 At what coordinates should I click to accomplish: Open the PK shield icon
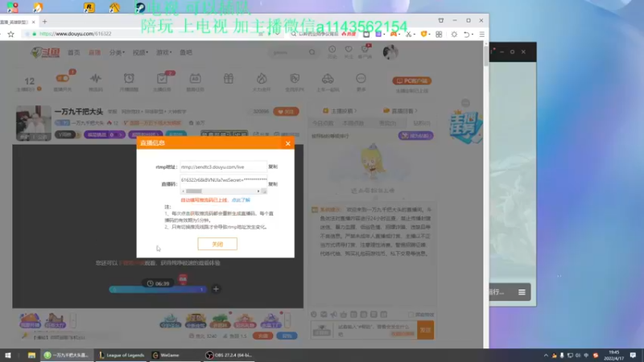(295, 78)
